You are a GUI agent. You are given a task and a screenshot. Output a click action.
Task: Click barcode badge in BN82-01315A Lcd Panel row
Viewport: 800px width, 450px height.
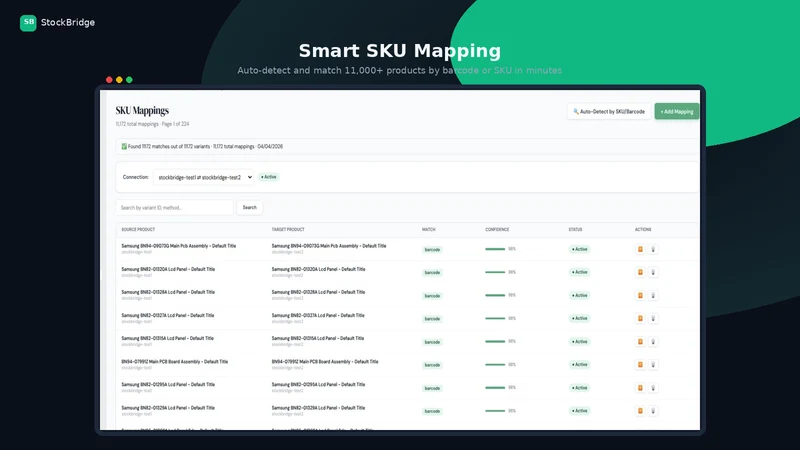point(432,342)
